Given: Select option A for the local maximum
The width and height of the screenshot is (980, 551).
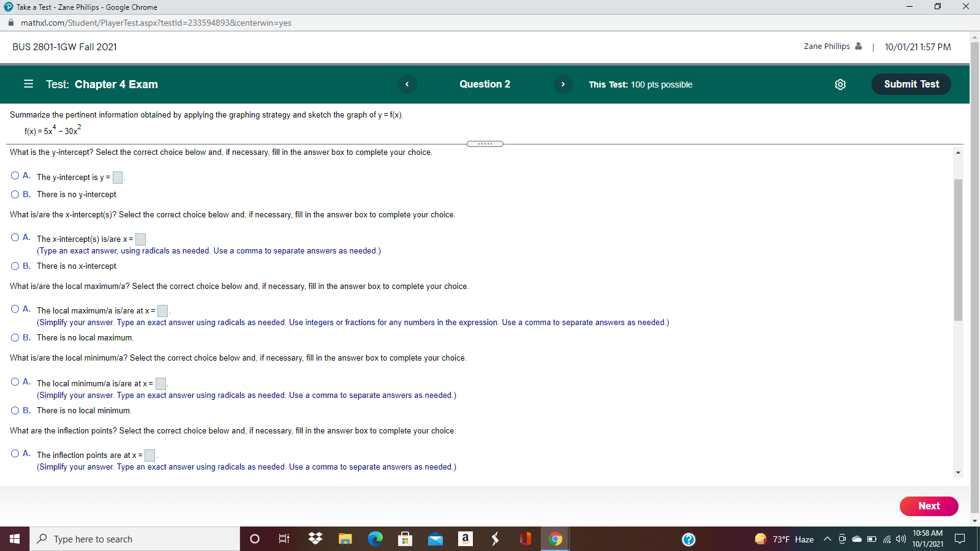Looking at the screenshot, I should 15,309.
